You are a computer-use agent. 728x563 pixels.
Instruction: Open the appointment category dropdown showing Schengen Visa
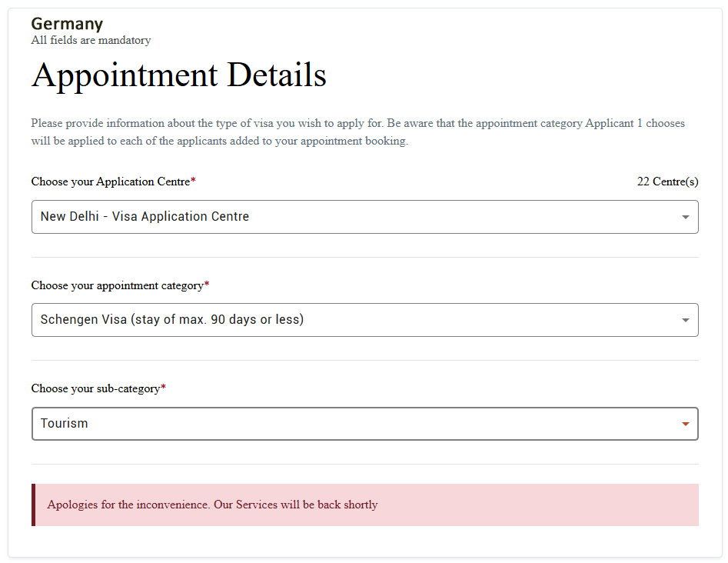[x=365, y=320]
